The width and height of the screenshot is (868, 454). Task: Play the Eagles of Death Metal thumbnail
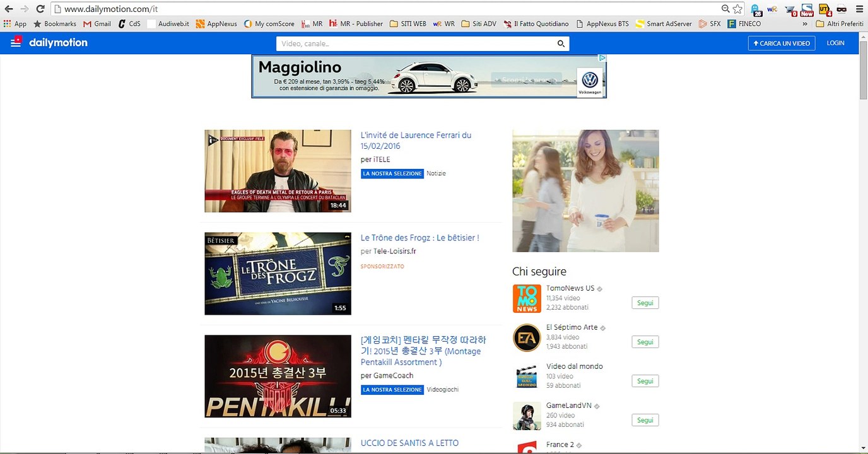(278, 171)
